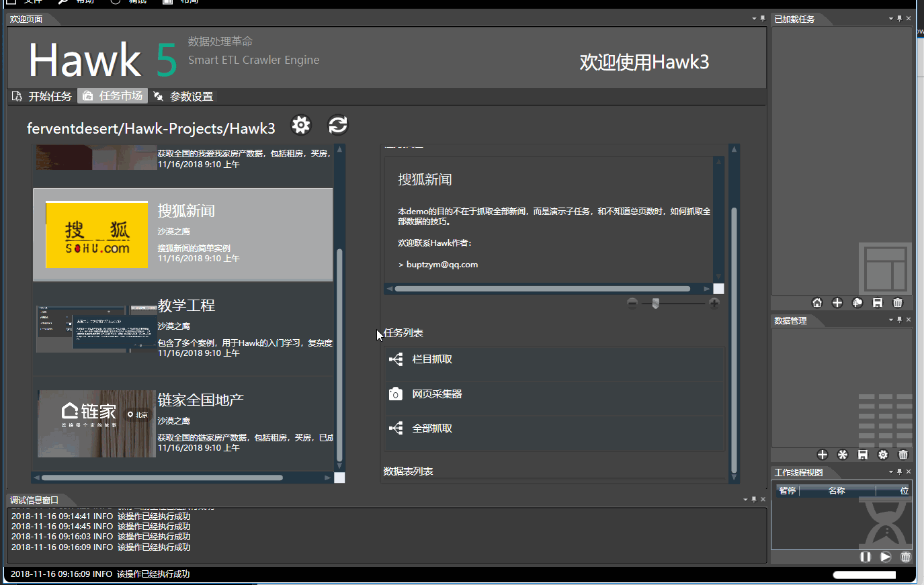Open 工作线程视图 panel options dropdown arrow
This screenshot has width=924, height=585.
(x=891, y=472)
